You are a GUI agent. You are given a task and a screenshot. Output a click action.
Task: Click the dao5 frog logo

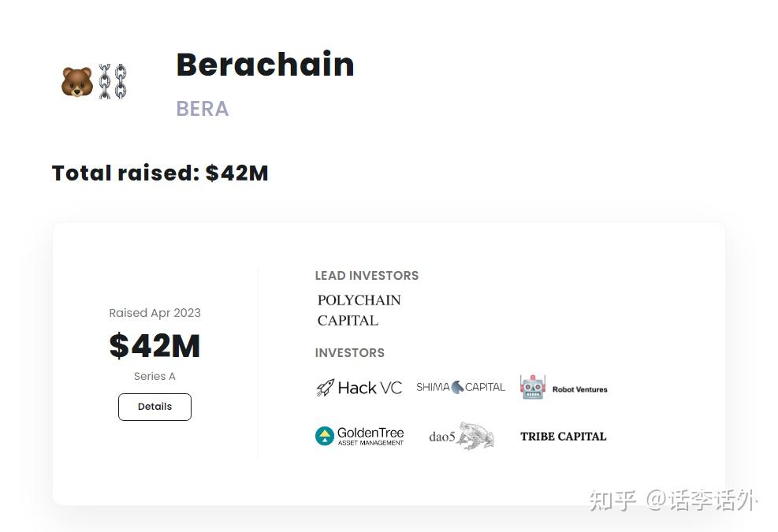coord(461,435)
